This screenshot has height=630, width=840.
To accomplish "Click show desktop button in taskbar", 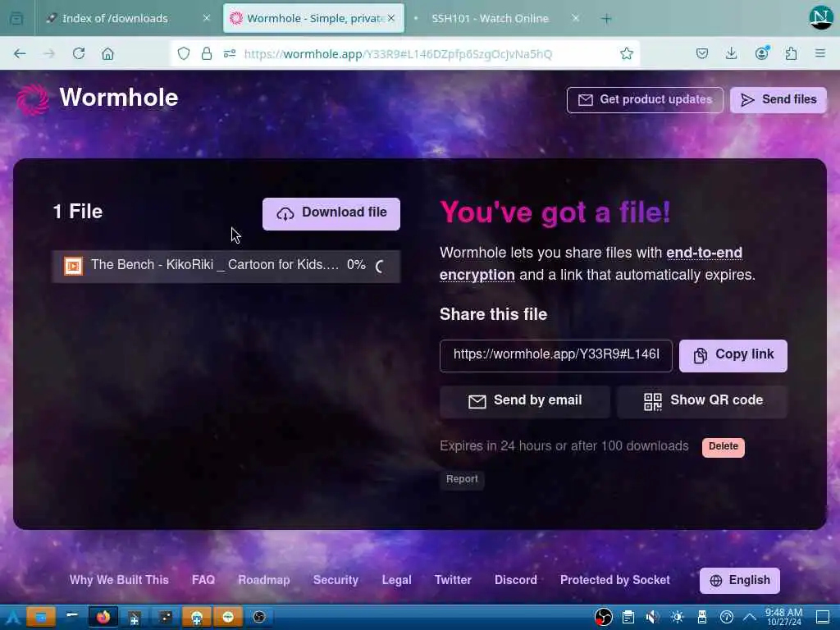I will pos(823,617).
